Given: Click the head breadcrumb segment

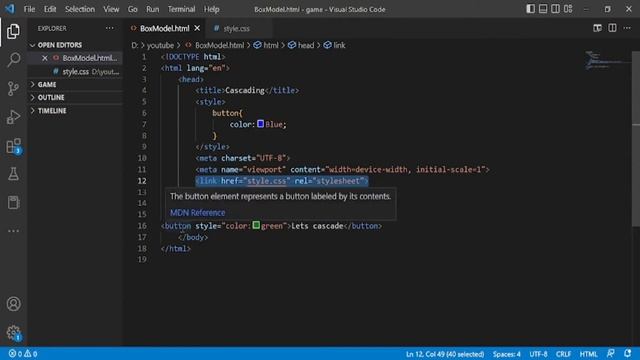Looking at the screenshot, I should coord(301,45).
